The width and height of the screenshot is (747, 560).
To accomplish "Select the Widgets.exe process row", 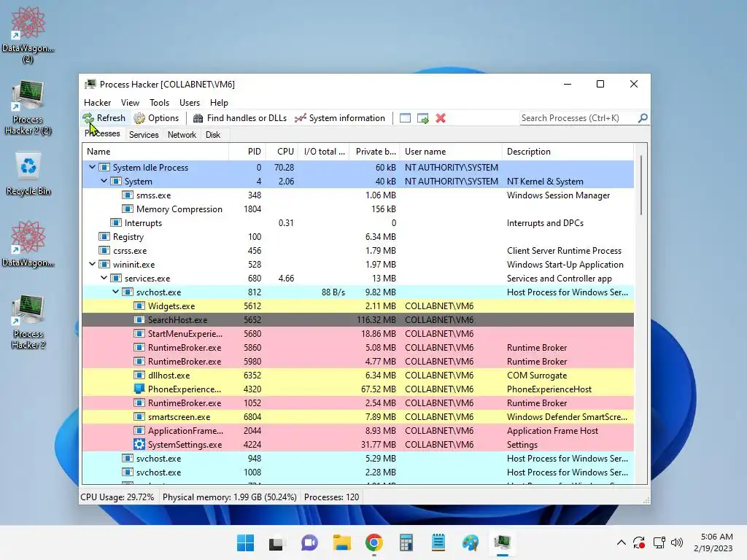I will tap(357, 306).
